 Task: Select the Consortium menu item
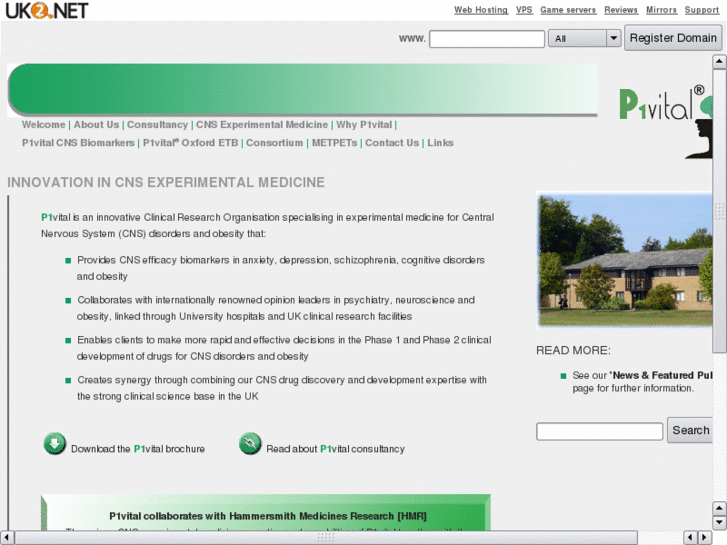click(x=274, y=143)
